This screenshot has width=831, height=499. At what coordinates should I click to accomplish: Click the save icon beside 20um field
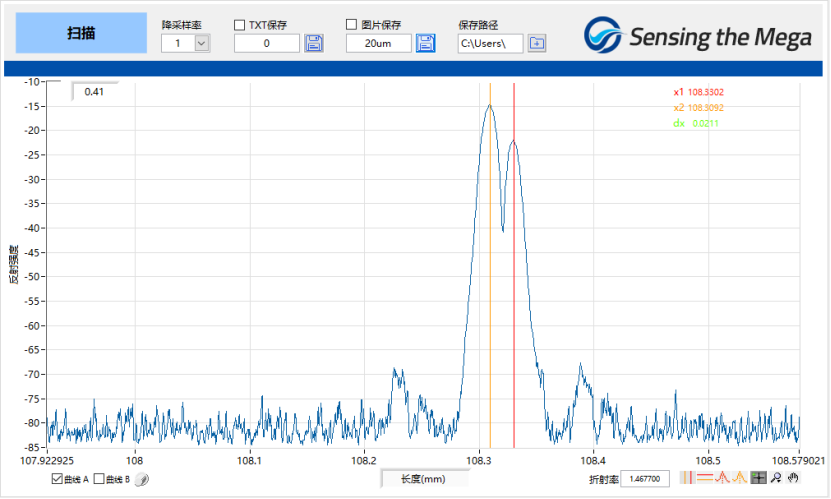(426, 43)
